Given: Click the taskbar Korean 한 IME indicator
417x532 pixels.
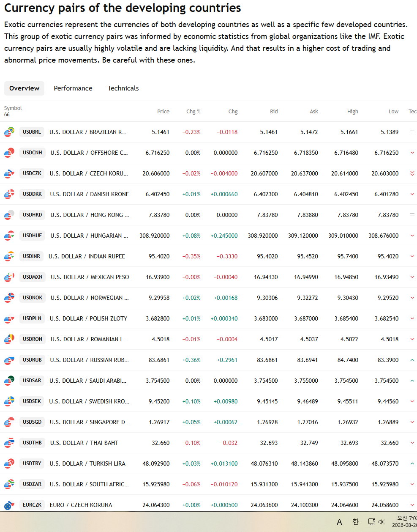Looking at the screenshot, I should [355, 522].
